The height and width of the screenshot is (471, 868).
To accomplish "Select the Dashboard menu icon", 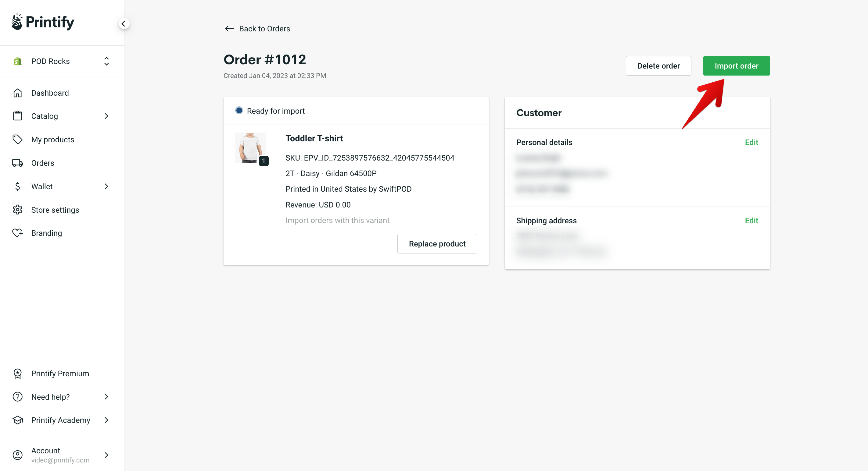I will pyautogui.click(x=17, y=93).
